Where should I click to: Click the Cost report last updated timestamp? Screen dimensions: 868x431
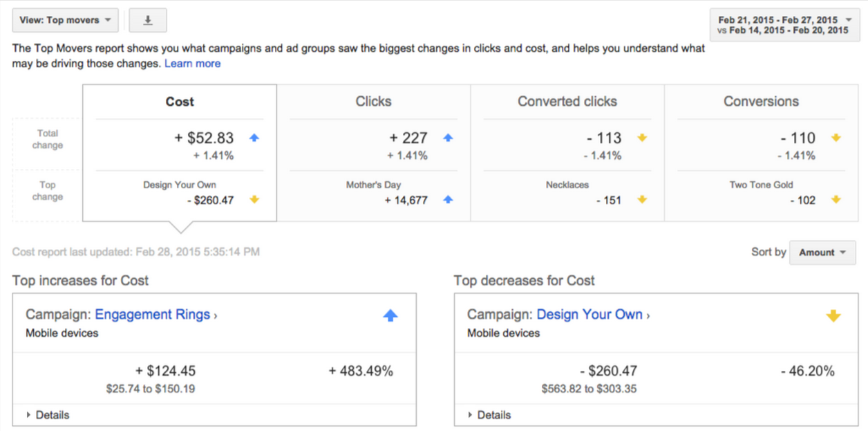[136, 253]
